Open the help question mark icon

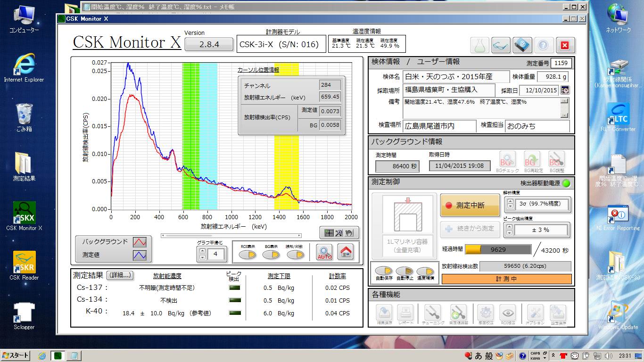(543, 45)
